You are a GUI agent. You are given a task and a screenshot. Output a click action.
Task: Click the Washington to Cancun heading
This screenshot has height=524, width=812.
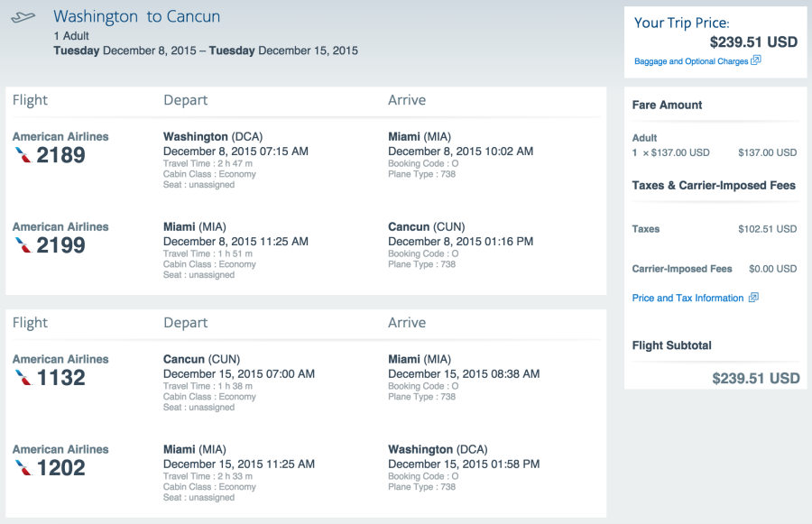coord(136,17)
